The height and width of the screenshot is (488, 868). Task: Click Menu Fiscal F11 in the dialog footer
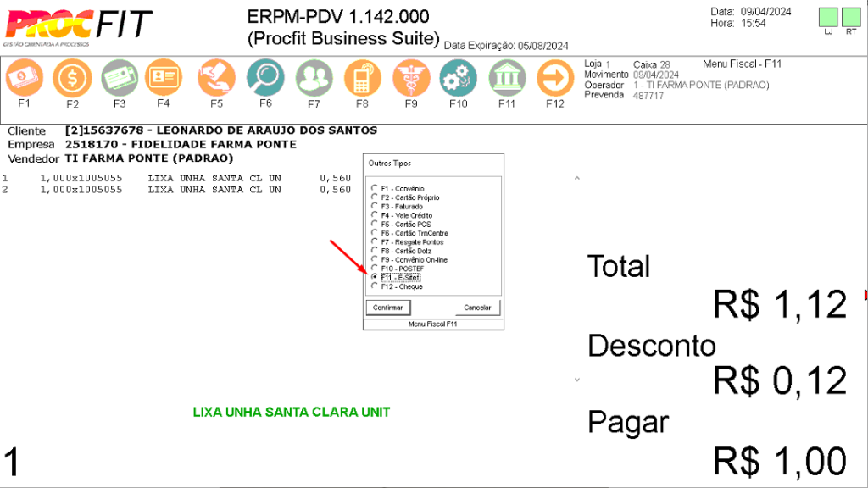(x=433, y=324)
